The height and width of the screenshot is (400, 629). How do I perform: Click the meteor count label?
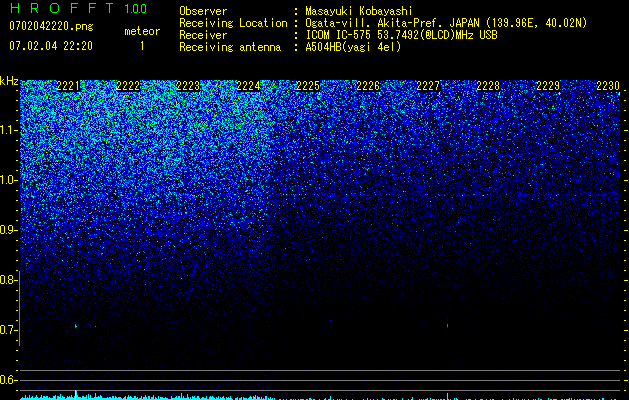pos(142,31)
